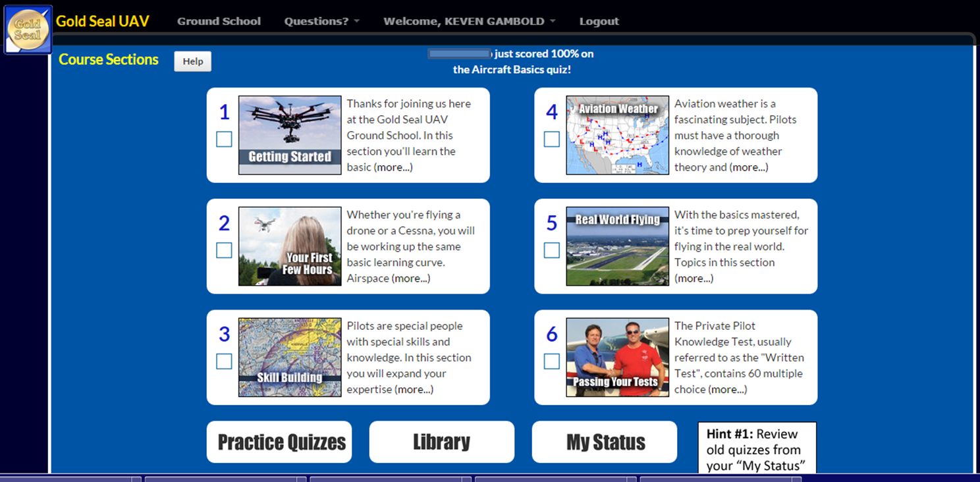Select the Skill Building chart image
980x482 pixels.
289,358
